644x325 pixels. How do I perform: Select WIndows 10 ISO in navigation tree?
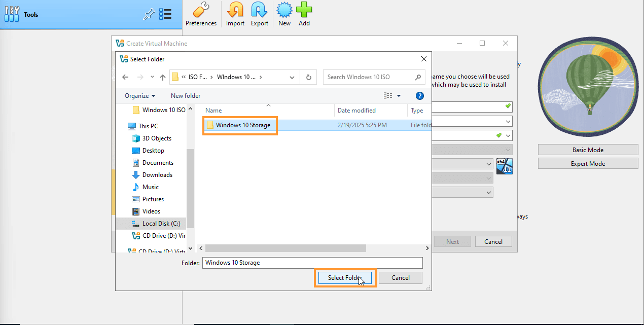pyautogui.click(x=159, y=110)
